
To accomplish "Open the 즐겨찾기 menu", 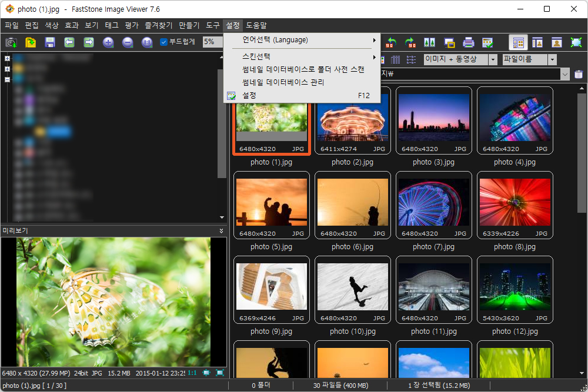I will [x=159, y=25].
